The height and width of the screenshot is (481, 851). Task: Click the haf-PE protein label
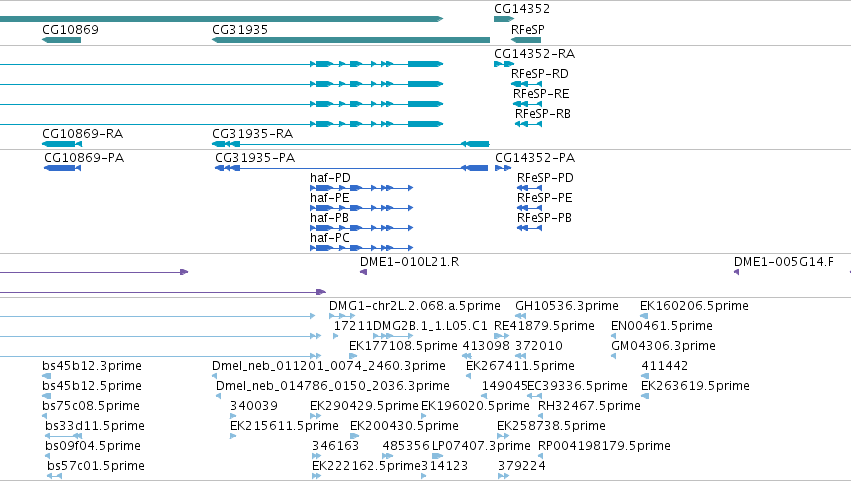tap(329, 198)
